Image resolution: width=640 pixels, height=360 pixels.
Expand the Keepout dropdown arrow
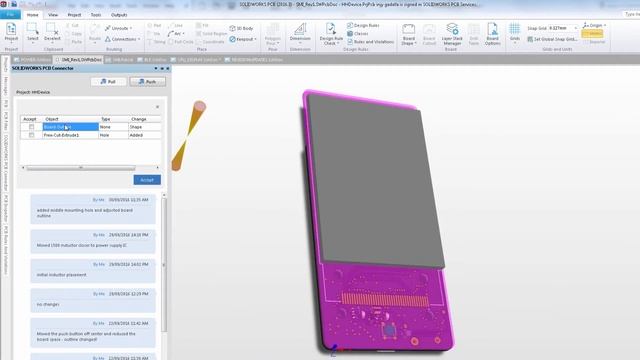coord(256,39)
